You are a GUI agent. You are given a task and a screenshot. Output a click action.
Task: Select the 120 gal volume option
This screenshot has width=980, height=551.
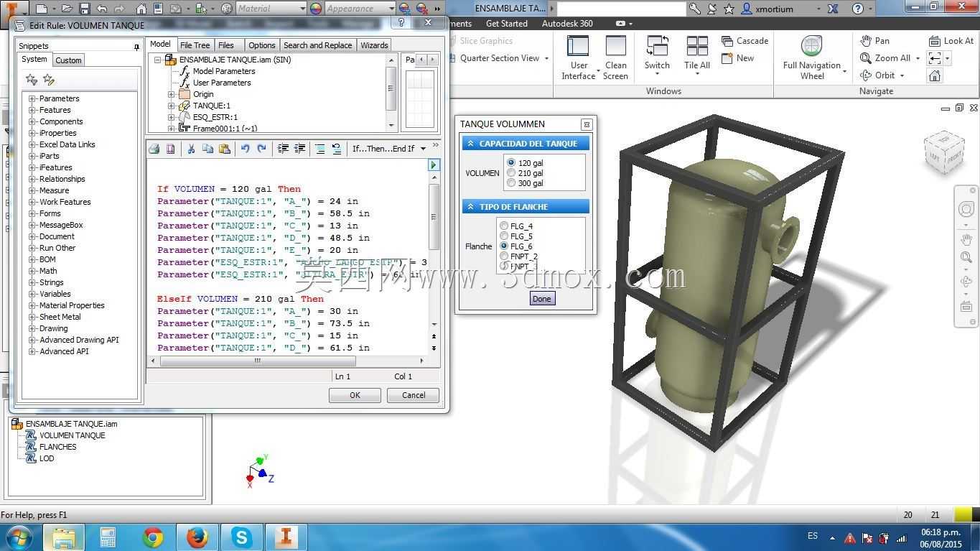click(x=525, y=163)
